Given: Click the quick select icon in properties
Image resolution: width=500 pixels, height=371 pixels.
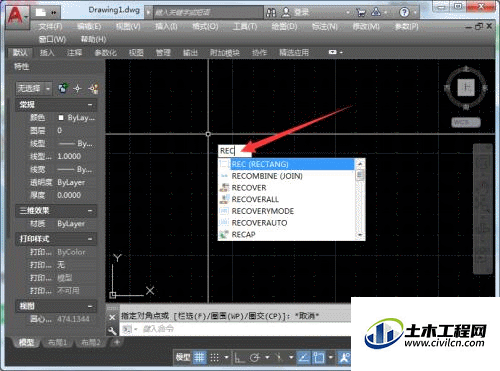Looking at the screenshot, I should tap(93, 88).
